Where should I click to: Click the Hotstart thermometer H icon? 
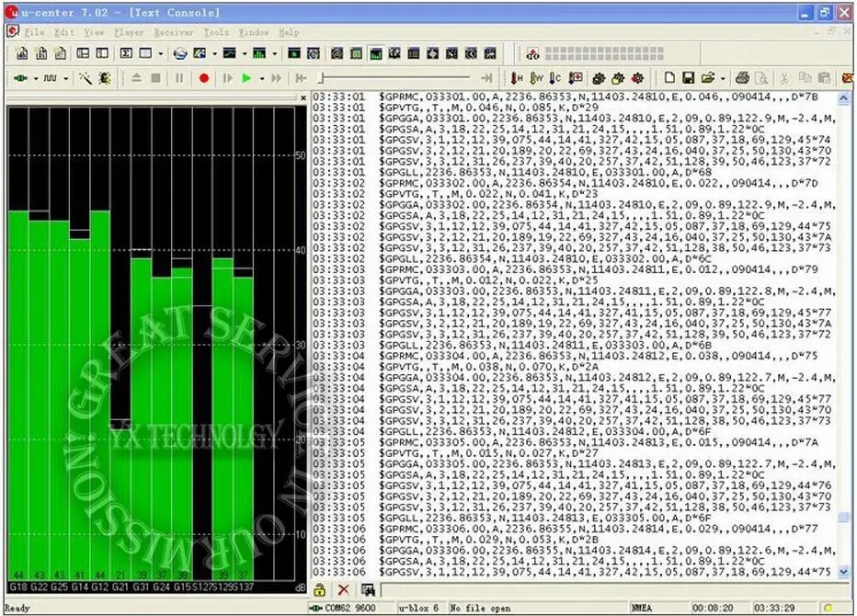(x=516, y=78)
